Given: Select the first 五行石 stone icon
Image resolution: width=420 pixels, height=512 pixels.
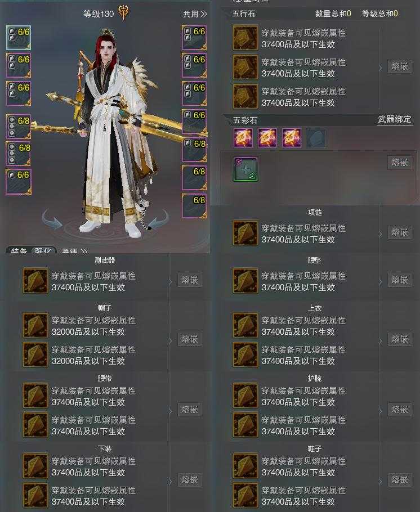Looking at the screenshot, I should click(245, 38).
